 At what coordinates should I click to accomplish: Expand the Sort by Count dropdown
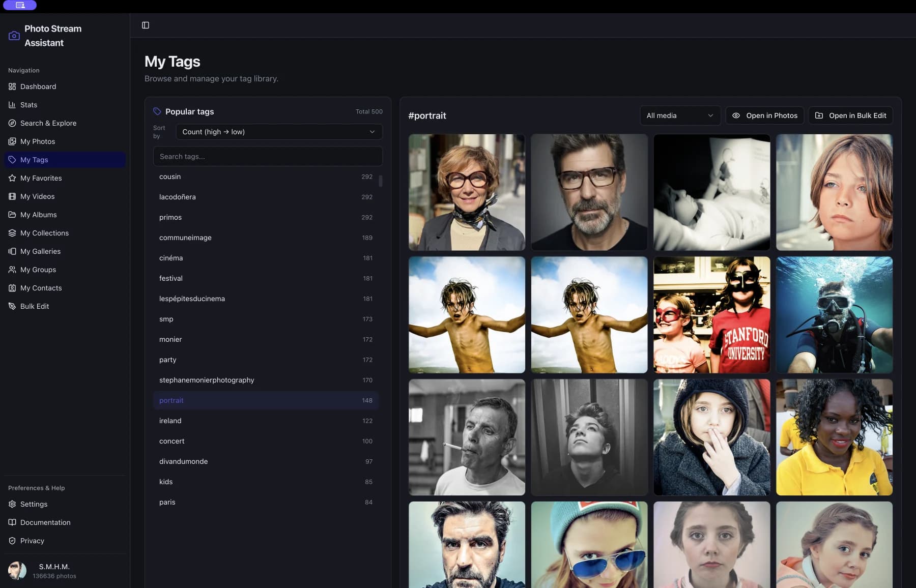click(279, 132)
